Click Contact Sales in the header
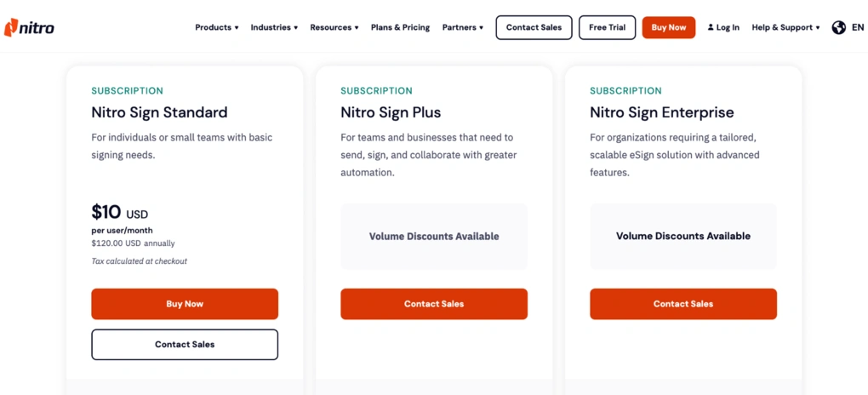This screenshot has width=868, height=395. pos(534,27)
